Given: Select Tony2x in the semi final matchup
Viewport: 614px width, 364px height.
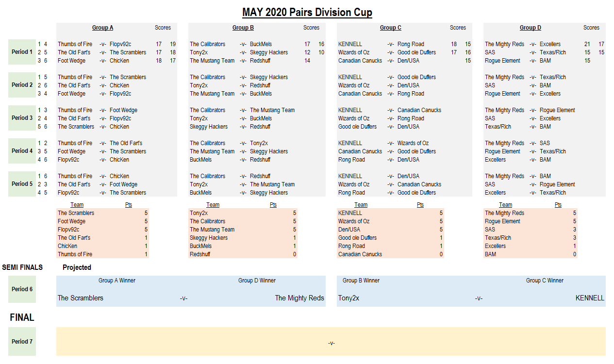Looking at the screenshot, I should 348,298.
